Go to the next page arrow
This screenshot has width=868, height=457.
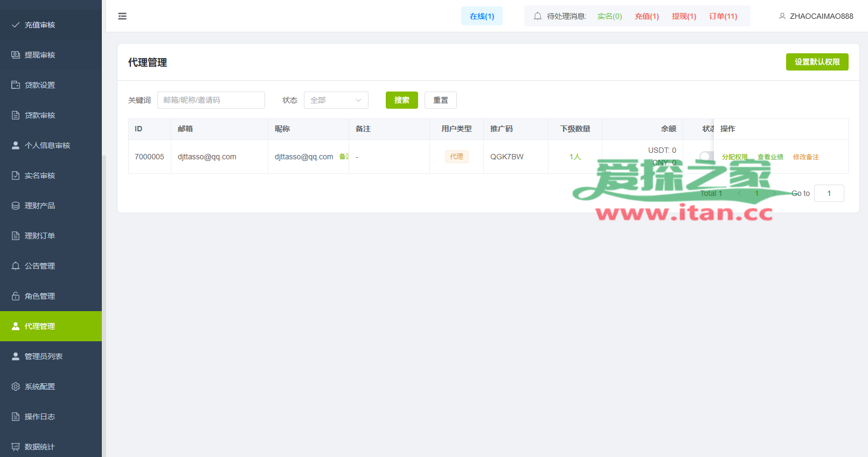click(774, 193)
